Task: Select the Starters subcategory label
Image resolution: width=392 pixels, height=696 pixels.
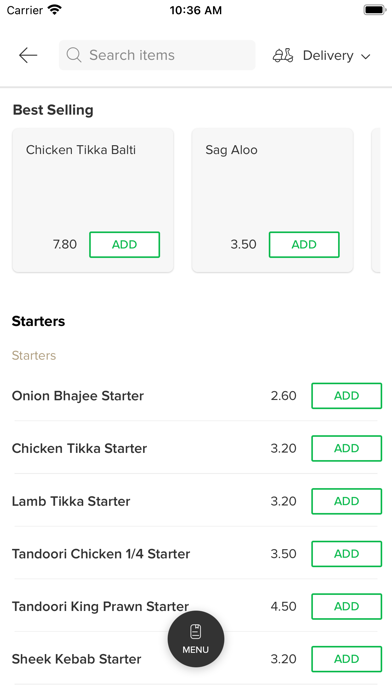Action: point(34,356)
